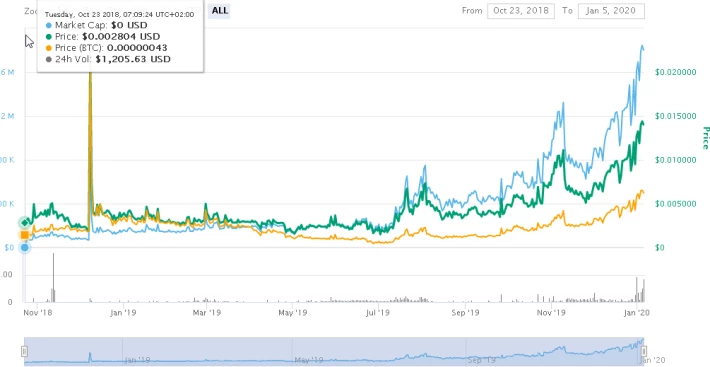The width and height of the screenshot is (710, 367).
Task: Click the green price diamond hover marker
Action: pos(24,223)
